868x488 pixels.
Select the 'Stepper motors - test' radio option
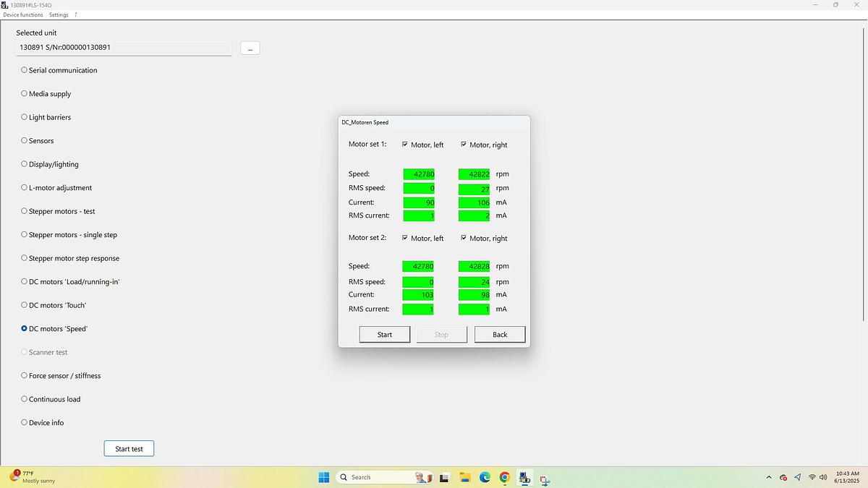click(x=25, y=211)
